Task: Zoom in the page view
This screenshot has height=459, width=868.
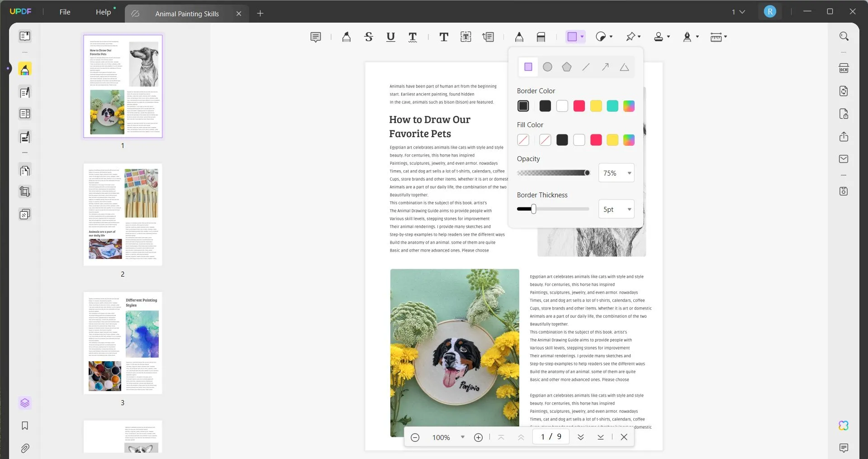Action: click(x=478, y=437)
